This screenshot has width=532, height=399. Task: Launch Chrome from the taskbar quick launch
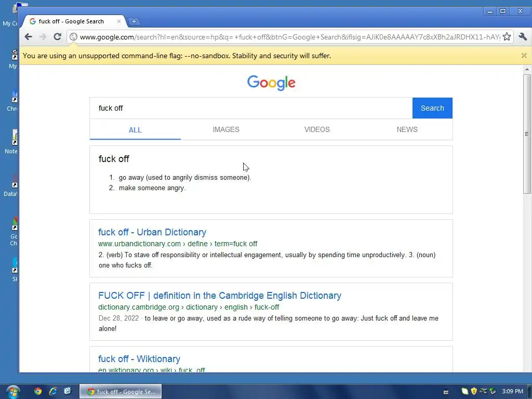coord(37,391)
